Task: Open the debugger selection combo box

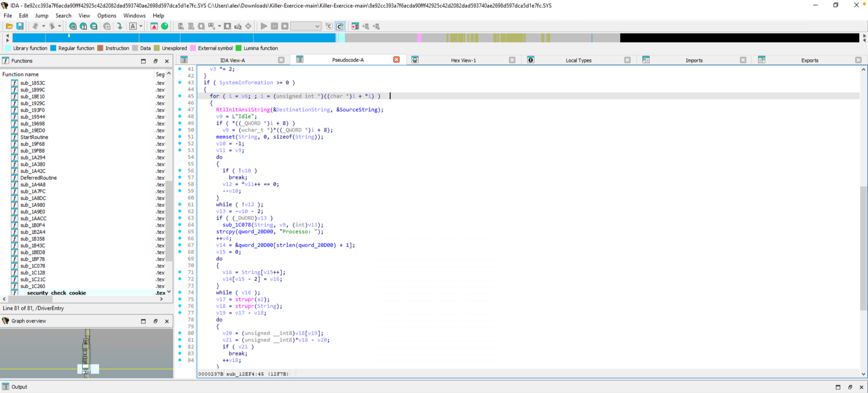Action: coord(306,26)
